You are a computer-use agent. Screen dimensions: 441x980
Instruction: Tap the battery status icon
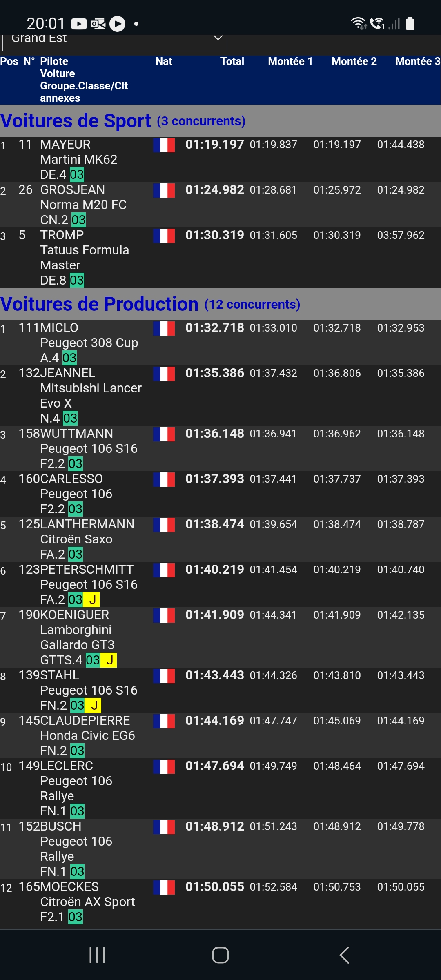(x=410, y=24)
